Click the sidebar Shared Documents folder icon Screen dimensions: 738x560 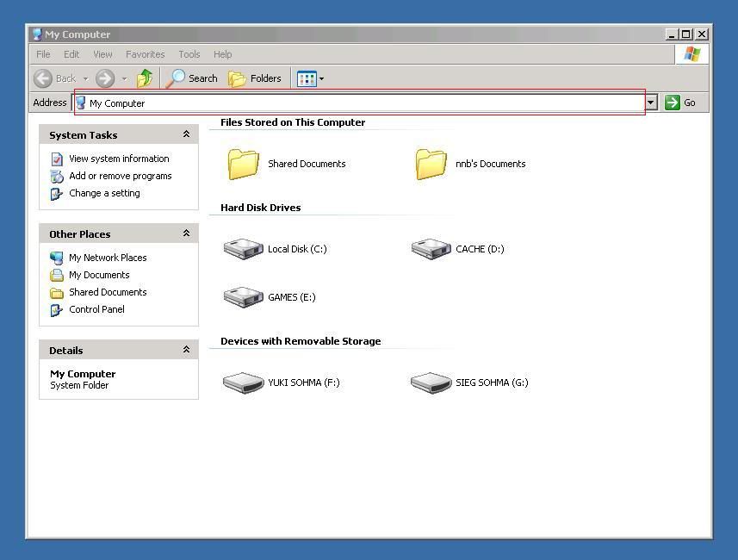[57, 293]
